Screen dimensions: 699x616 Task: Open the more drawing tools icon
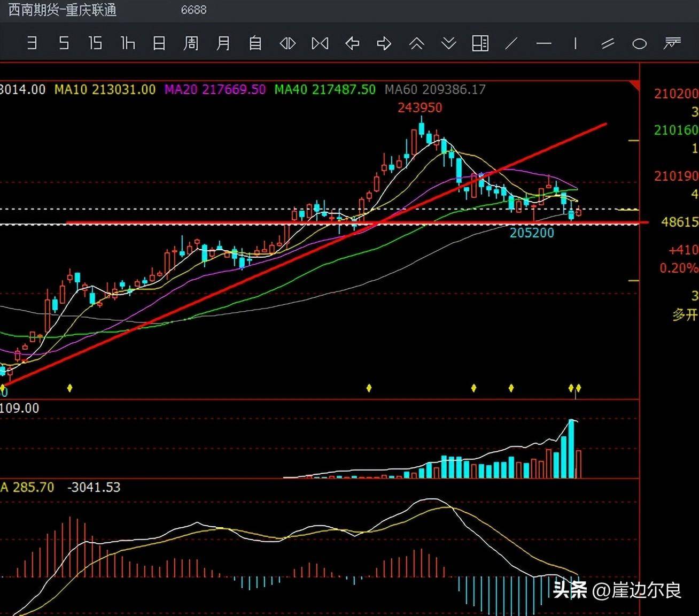pyautogui.click(x=672, y=43)
